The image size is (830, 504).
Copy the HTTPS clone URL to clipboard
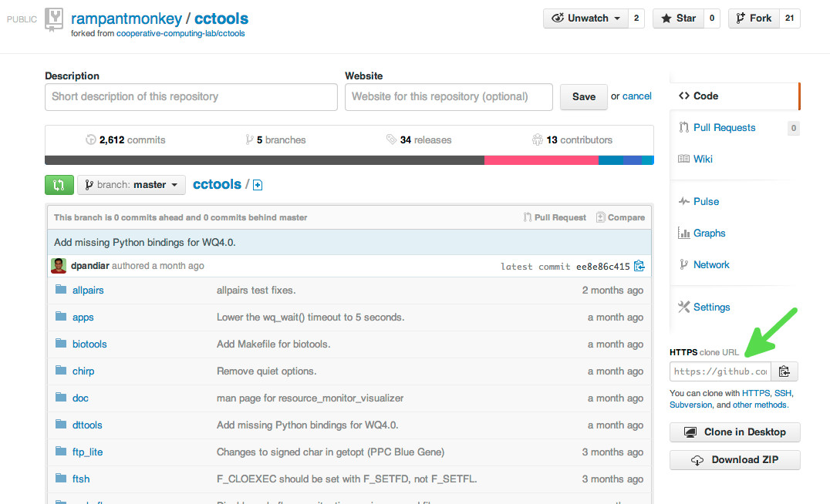784,371
